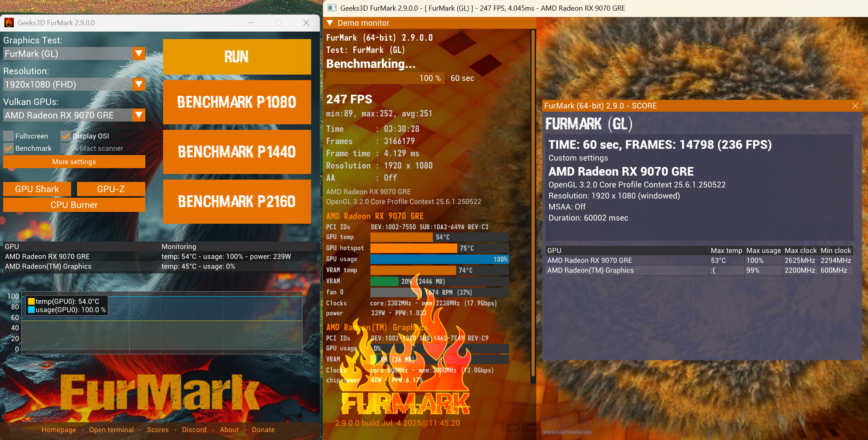
Task: Open the Discord link
Action: tap(194, 429)
